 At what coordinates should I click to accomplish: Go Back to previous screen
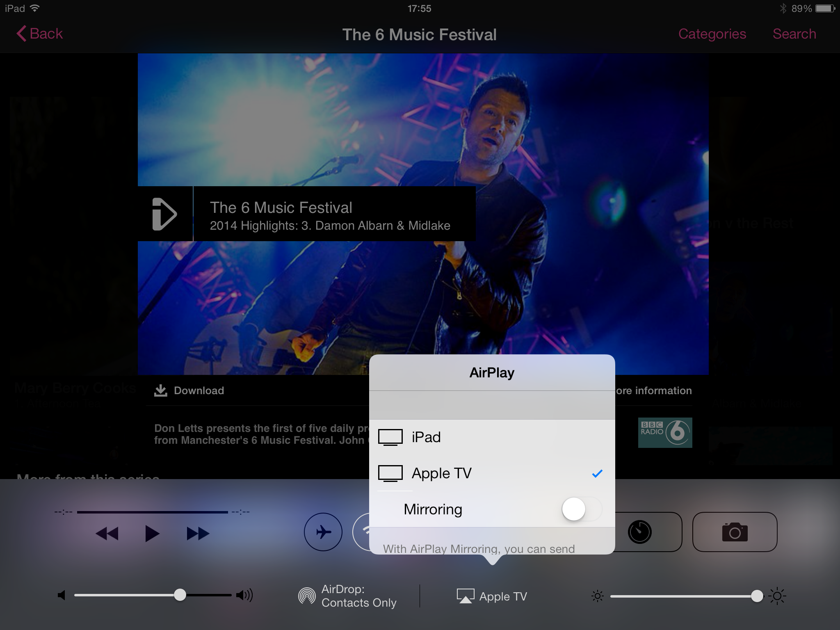pos(40,34)
